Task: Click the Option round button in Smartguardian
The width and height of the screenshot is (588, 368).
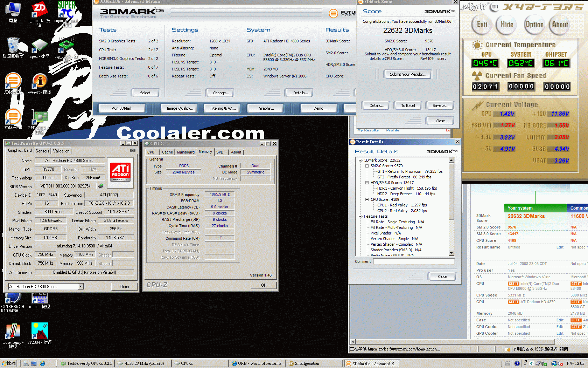Action: (x=534, y=25)
